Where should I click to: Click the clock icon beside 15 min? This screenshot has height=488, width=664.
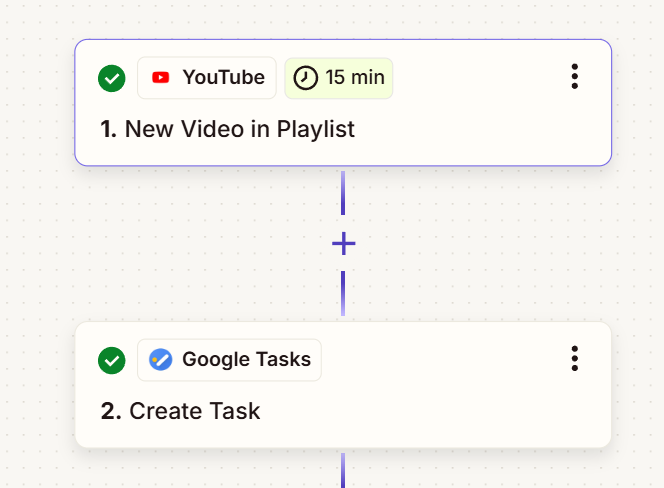tap(305, 78)
